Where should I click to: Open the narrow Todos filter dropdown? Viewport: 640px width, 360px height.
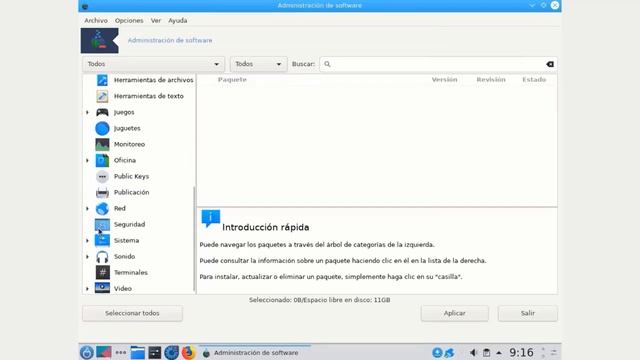258,64
